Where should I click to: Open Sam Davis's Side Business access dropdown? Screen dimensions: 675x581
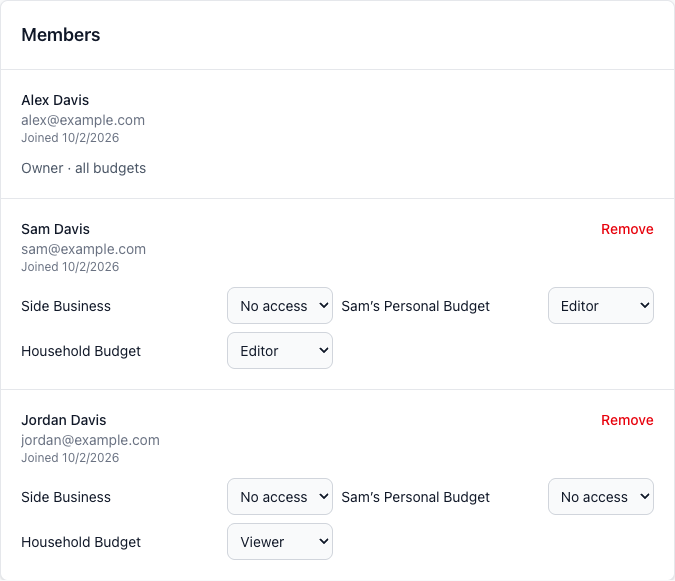(x=280, y=306)
